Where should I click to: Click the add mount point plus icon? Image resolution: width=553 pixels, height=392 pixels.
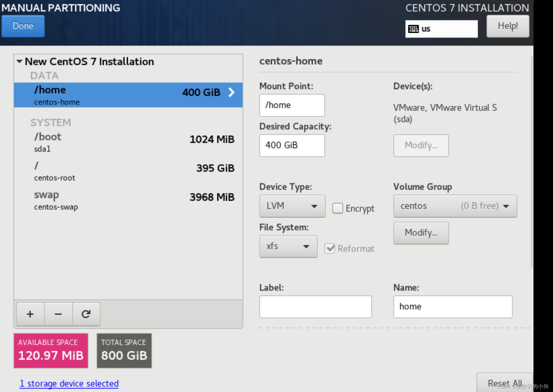30,314
